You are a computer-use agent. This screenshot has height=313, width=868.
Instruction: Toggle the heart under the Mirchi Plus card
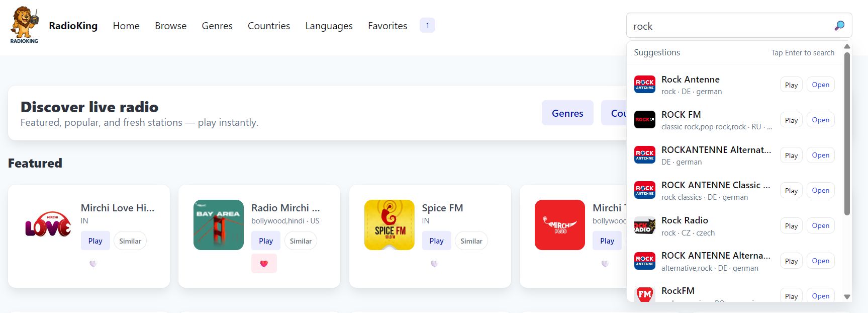click(605, 264)
